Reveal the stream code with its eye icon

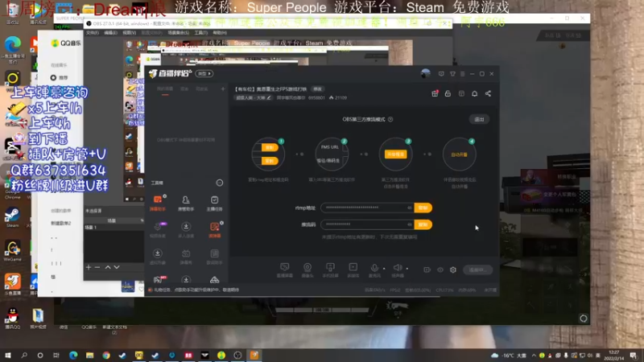coord(410,224)
